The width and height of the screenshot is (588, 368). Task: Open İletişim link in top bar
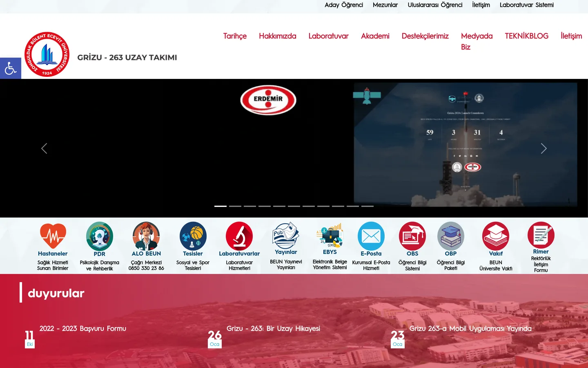(481, 5)
